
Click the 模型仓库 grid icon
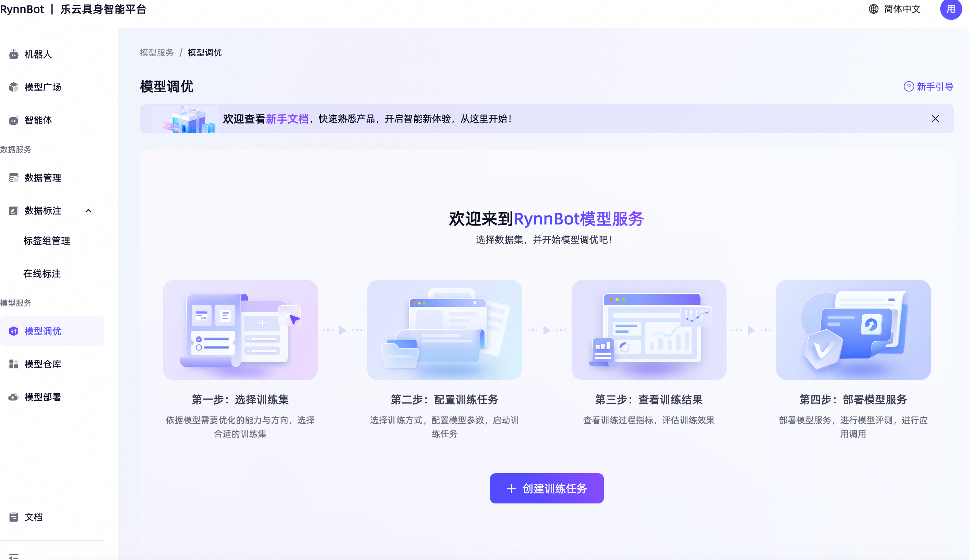[14, 364]
